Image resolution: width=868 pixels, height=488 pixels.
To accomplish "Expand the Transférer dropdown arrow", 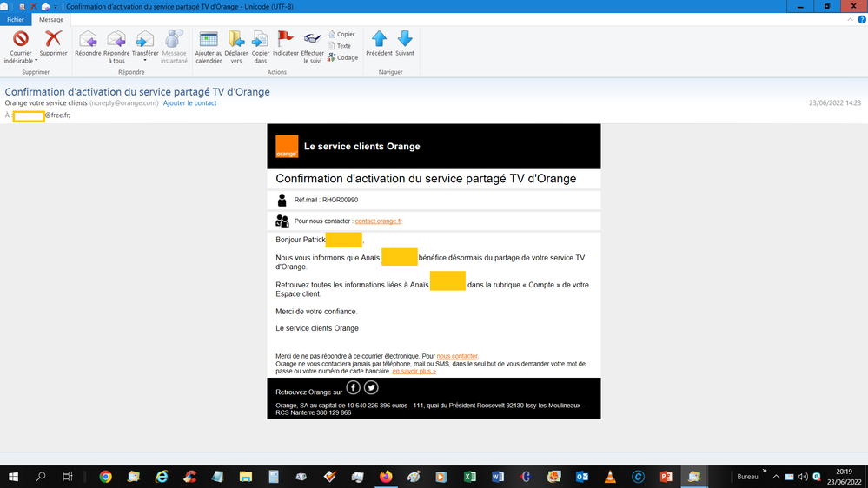I will pos(145,60).
